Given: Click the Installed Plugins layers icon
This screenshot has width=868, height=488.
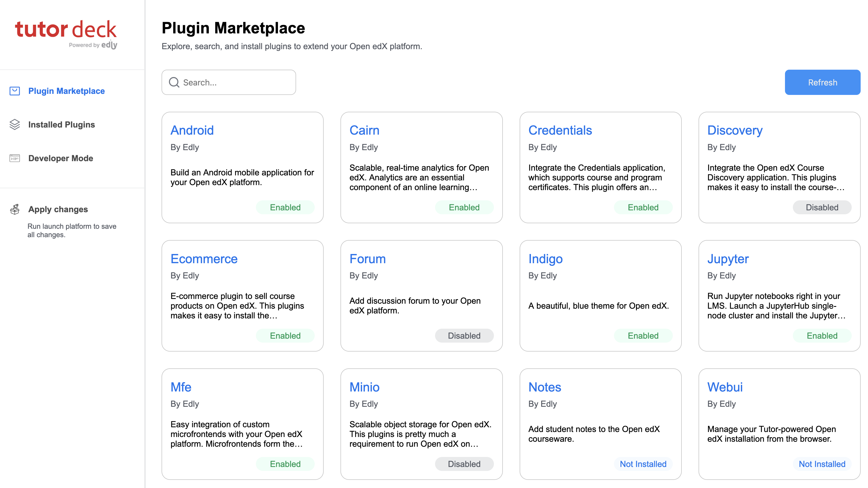Looking at the screenshot, I should coord(14,124).
